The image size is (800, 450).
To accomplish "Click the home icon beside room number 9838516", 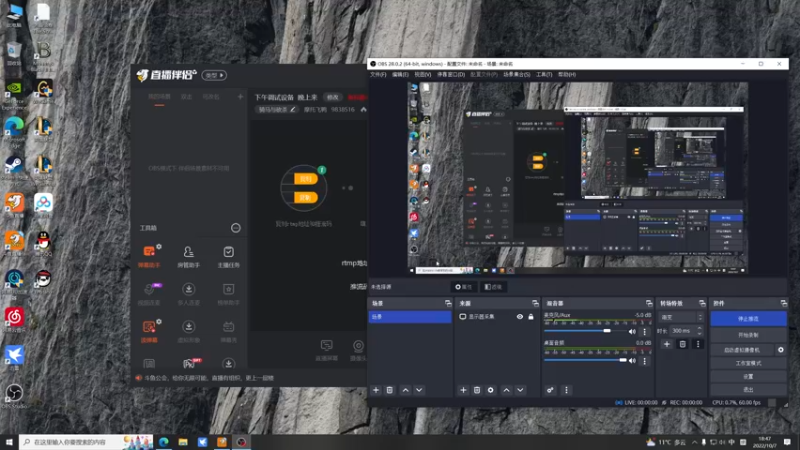I will (363, 109).
